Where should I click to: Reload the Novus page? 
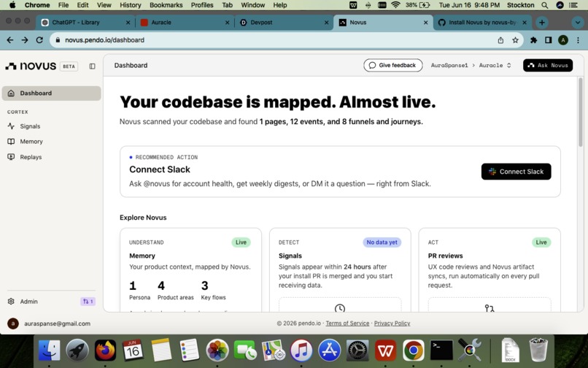[39, 40]
